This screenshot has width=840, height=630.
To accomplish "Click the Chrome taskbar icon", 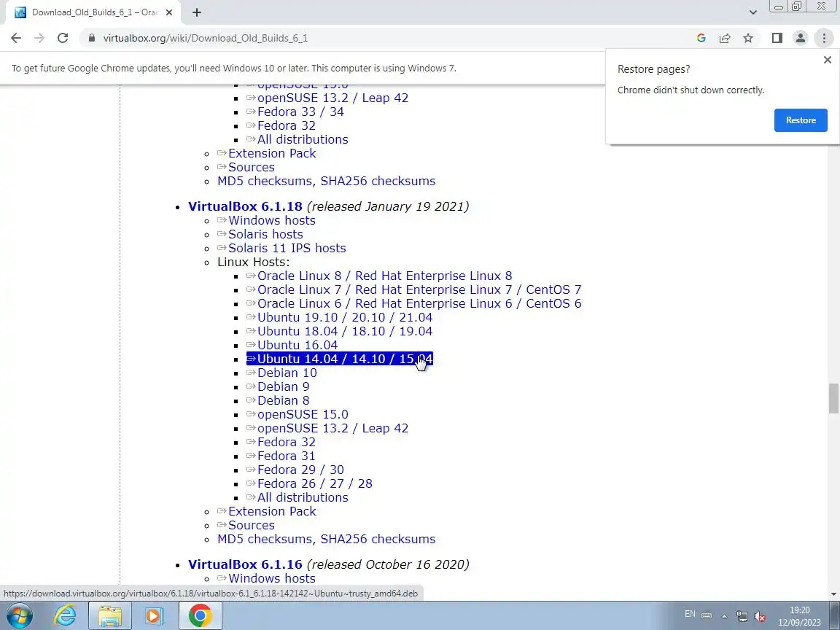I will pos(200,616).
